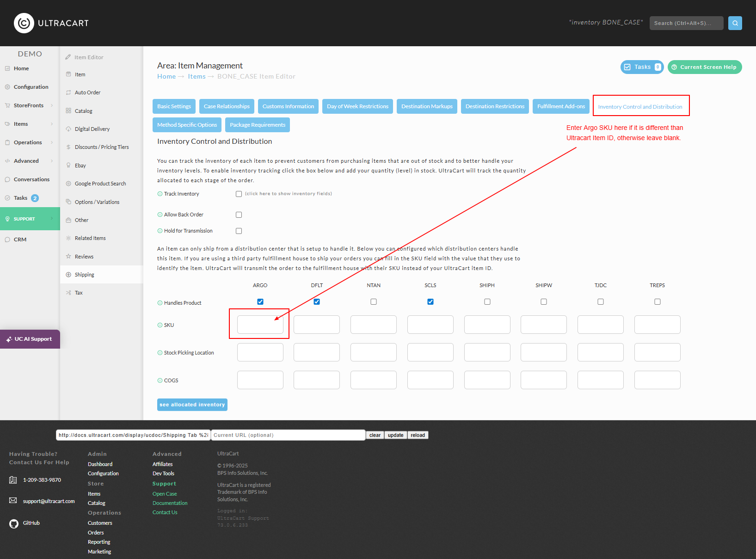This screenshot has width=756, height=559.
Task: Click the see allocated inventory button
Action: click(x=192, y=405)
